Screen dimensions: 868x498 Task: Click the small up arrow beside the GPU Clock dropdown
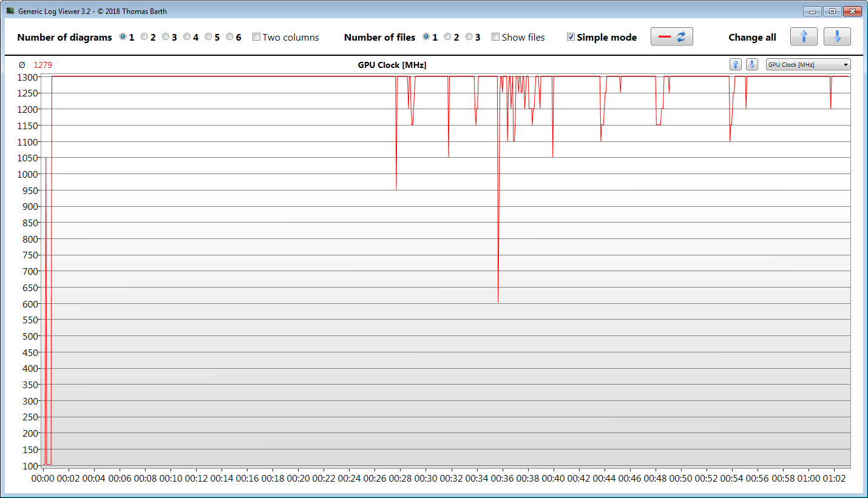tap(735, 64)
